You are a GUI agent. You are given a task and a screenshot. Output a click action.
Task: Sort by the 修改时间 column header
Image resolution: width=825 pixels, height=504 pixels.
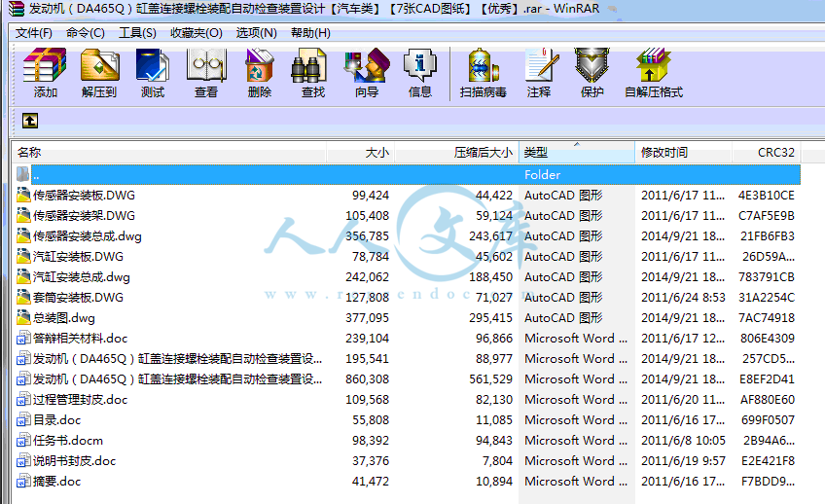click(683, 153)
